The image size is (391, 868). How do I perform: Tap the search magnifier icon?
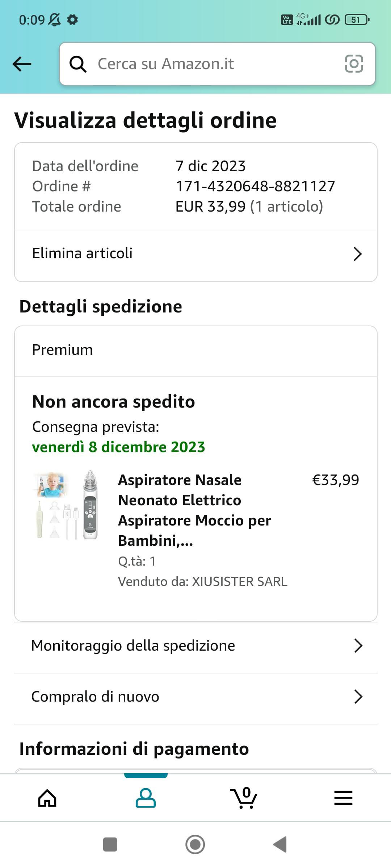(x=78, y=64)
